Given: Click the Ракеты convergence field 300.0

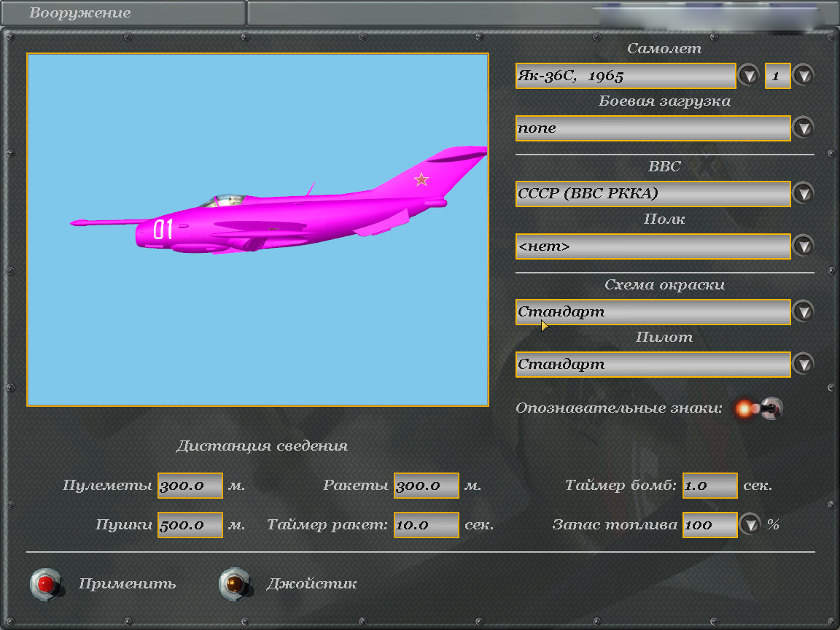Looking at the screenshot, I should pos(427,486).
